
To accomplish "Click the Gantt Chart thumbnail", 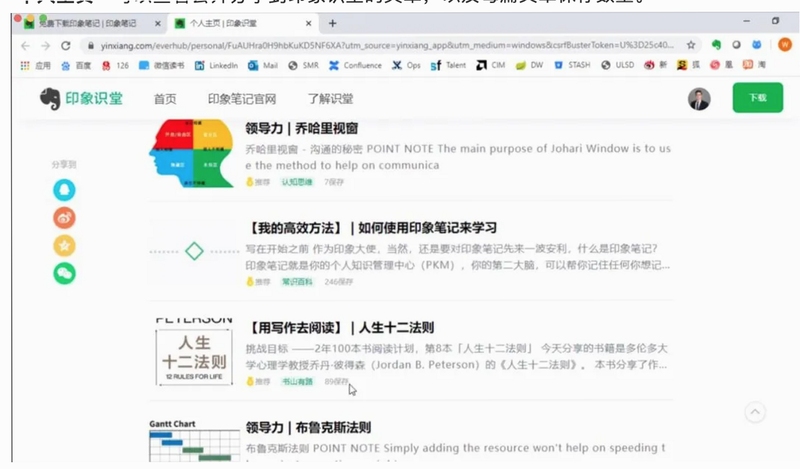I will (x=194, y=440).
